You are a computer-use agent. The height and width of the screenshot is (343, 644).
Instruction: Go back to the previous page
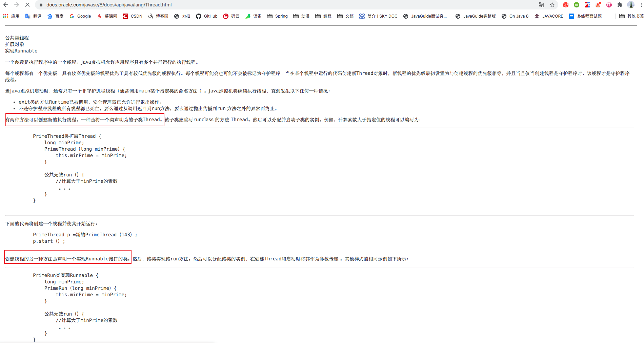pyautogui.click(x=6, y=5)
